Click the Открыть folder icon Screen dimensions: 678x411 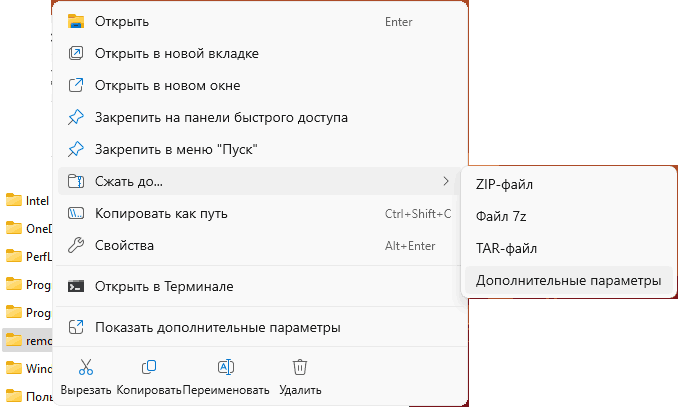click(76, 21)
